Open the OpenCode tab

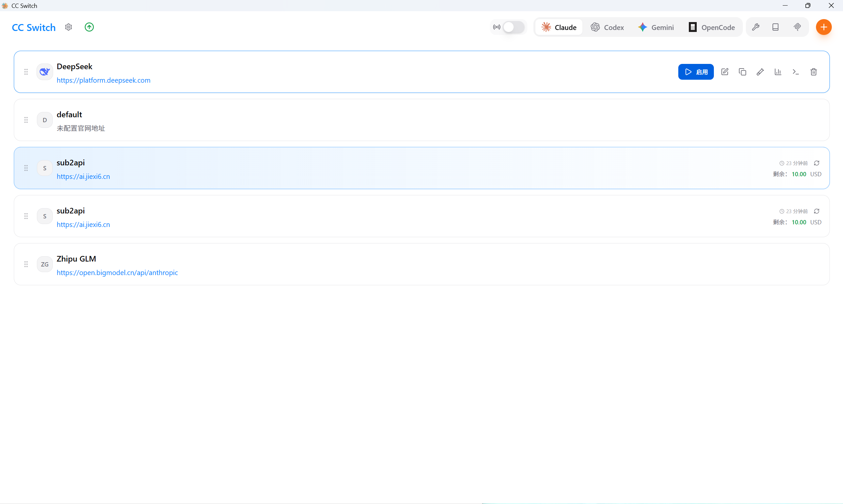click(x=712, y=27)
